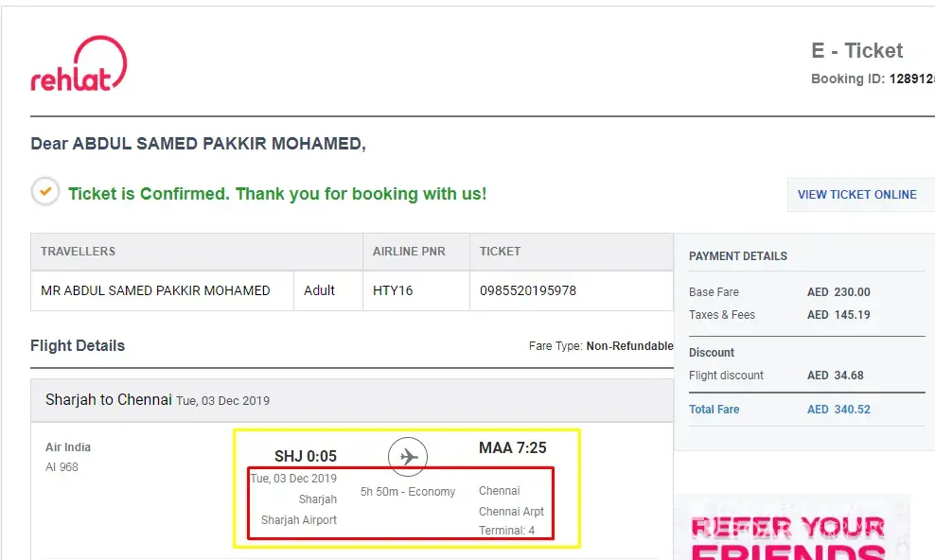Click the Payment Details heading
Image resolution: width=935 pixels, height=560 pixels.
737,256
